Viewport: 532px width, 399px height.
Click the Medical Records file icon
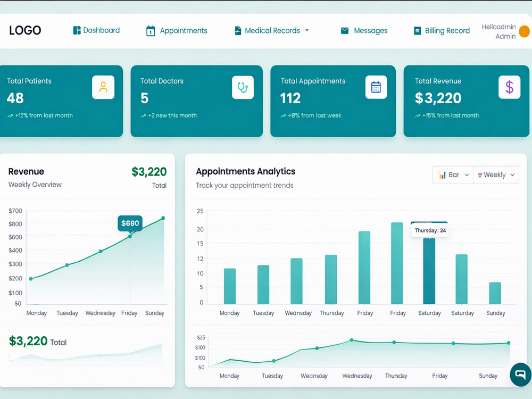click(238, 30)
